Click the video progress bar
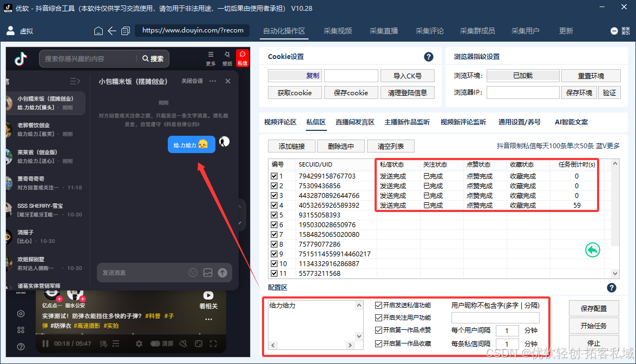 [130, 334]
